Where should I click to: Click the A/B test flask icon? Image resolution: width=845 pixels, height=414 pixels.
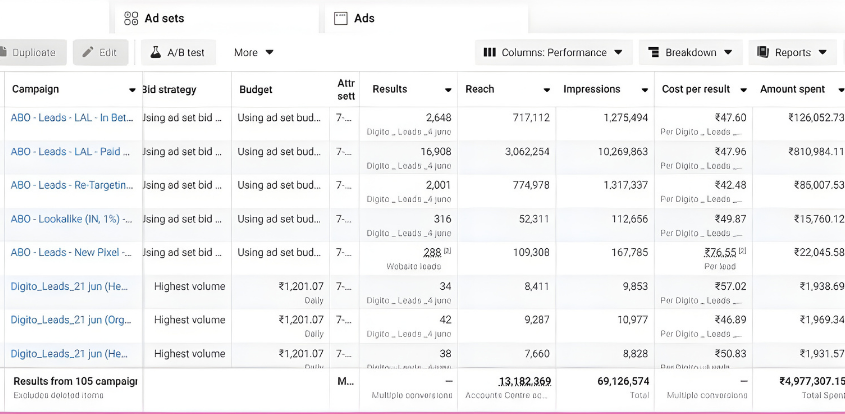point(156,52)
